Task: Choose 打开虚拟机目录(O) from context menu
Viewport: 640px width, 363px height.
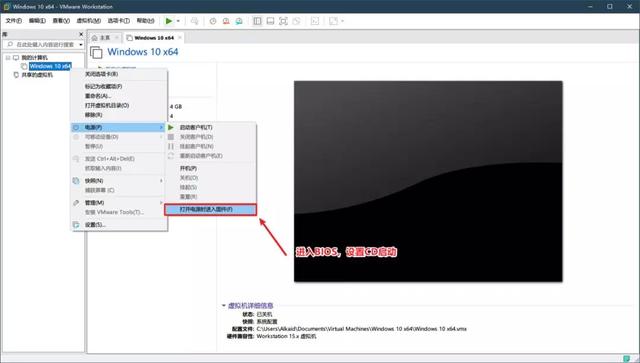Action: (x=119, y=105)
